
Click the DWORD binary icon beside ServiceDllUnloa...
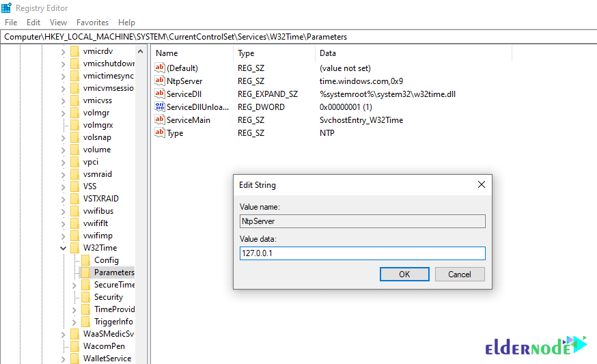pos(160,107)
